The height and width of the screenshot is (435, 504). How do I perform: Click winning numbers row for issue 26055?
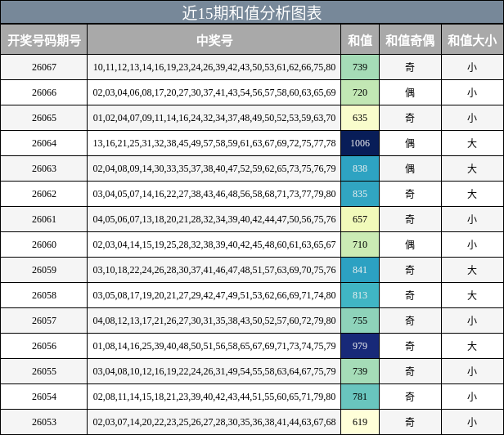click(x=214, y=371)
